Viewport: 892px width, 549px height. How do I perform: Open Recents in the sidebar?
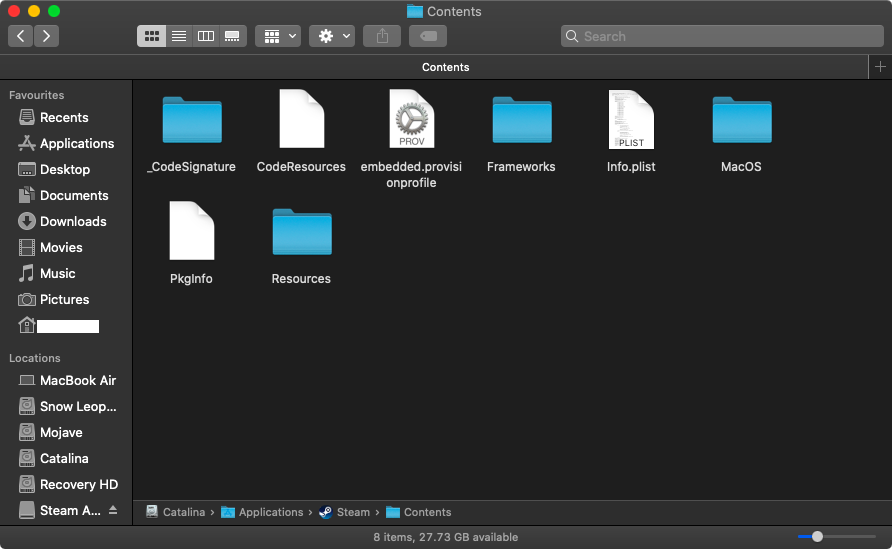64,117
